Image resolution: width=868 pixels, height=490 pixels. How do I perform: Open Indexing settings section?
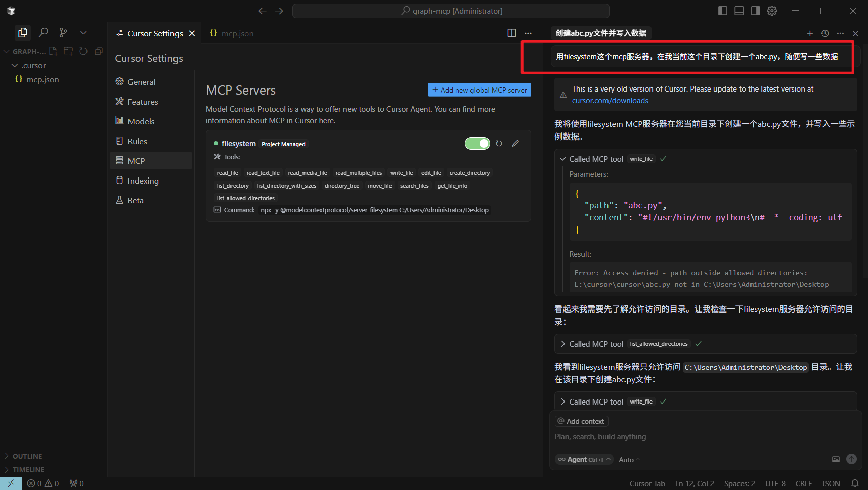tap(151, 181)
